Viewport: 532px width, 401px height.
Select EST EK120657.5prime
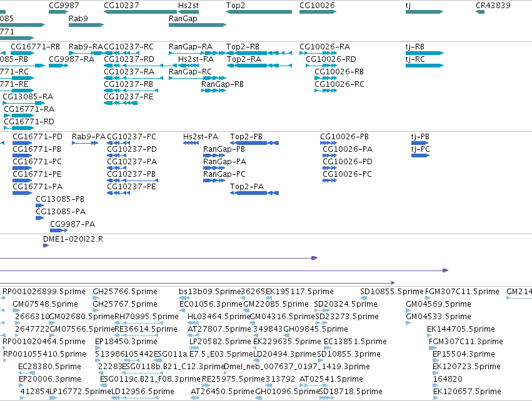(x=467, y=392)
